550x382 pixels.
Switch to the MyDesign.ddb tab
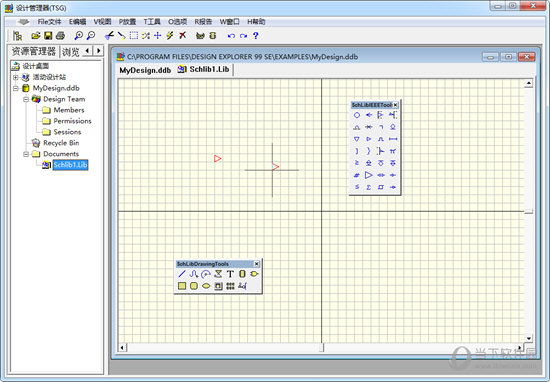pos(145,70)
